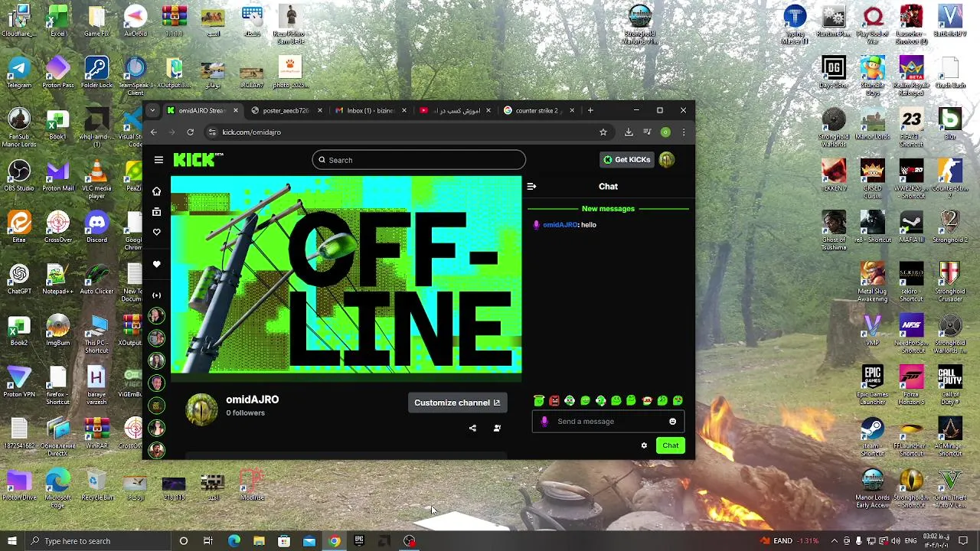Image resolution: width=980 pixels, height=551 pixels.
Task: Open profile avatar menu in Kick header
Action: click(667, 160)
